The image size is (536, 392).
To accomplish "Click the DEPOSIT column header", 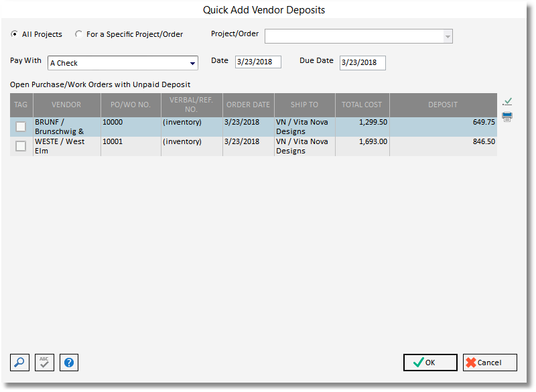I will click(443, 105).
